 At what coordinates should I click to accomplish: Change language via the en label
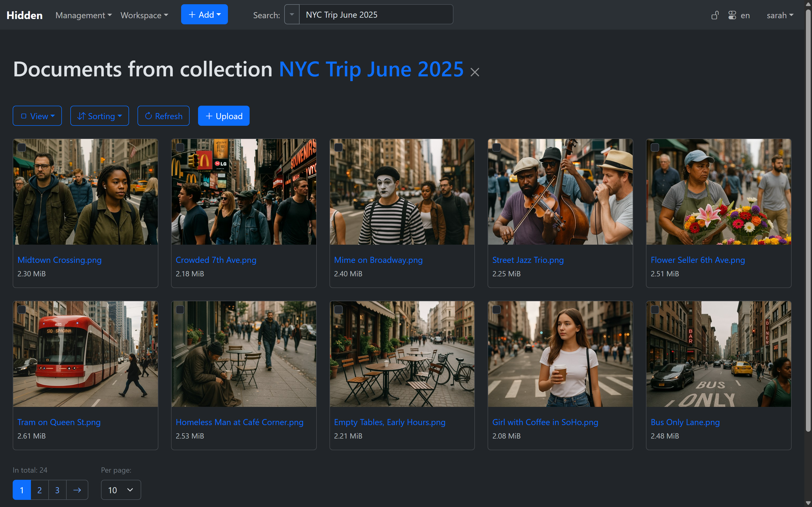click(745, 15)
